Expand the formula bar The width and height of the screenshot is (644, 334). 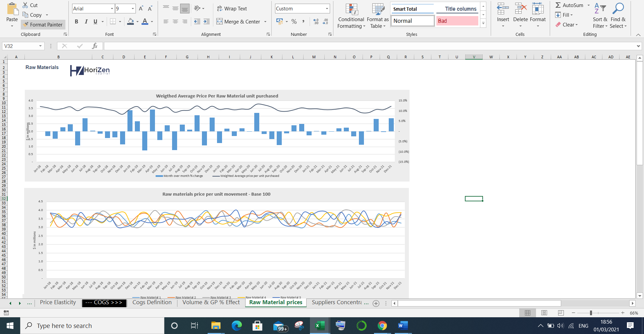point(638,46)
